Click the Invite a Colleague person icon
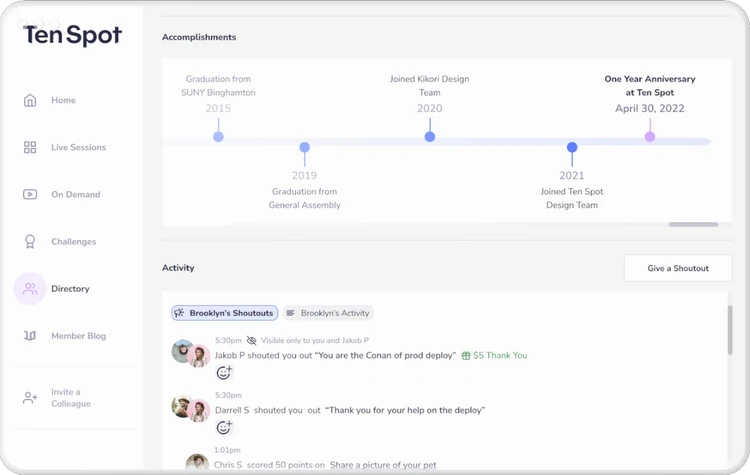Screen dimensions: 750x475 point(30,398)
